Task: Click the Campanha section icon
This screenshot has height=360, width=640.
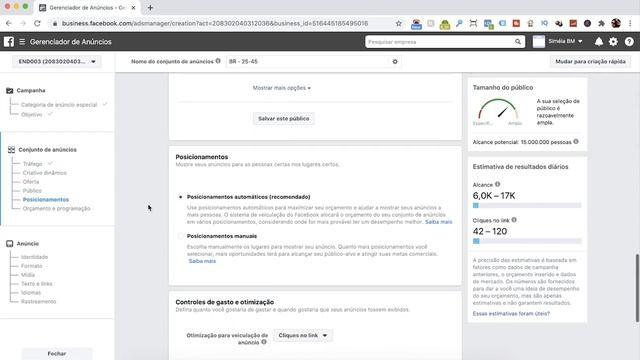Action: 10,91
